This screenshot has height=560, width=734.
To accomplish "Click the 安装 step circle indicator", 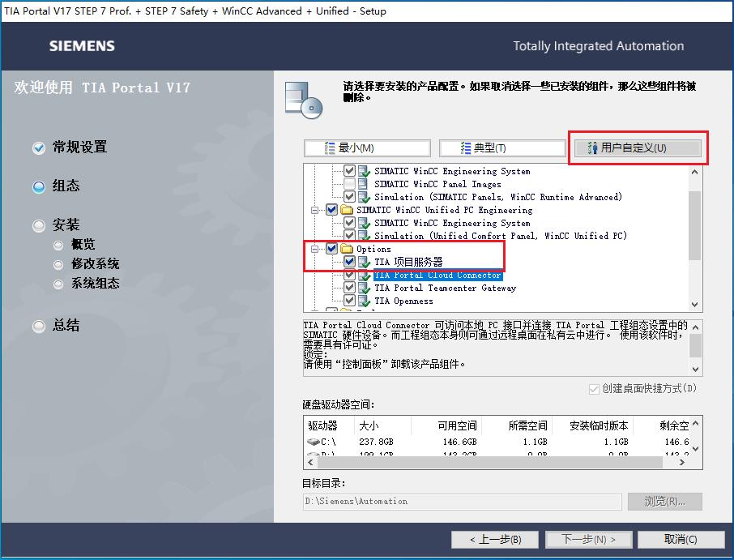I will [39, 225].
